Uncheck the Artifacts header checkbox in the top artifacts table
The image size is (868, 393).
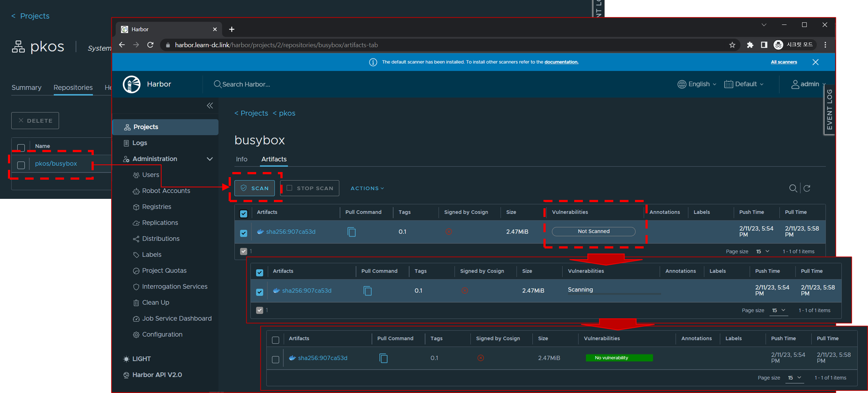(x=244, y=213)
